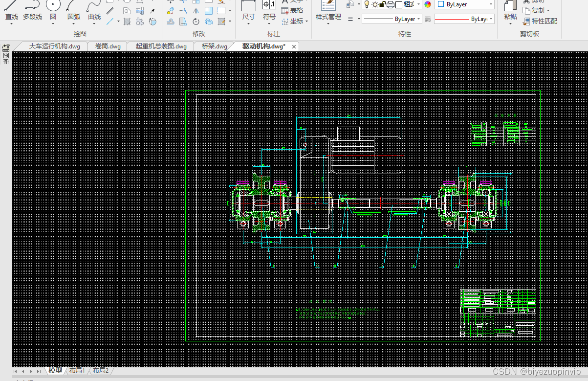This screenshot has width=588, height=381.
Task: Switch to the 起重机总装图.dwg tab
Action: click(161, 46)
